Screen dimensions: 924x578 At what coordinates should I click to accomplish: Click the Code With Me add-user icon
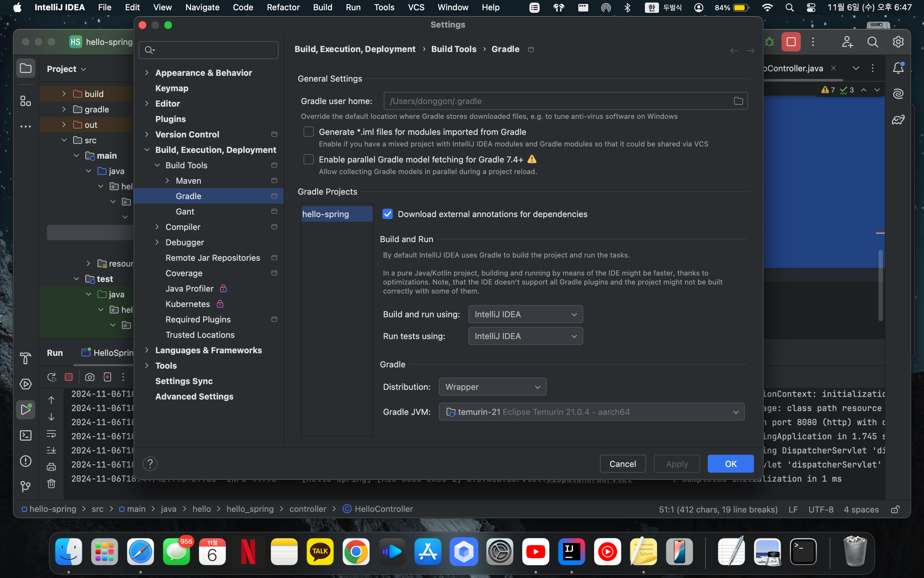pos(847,42)
